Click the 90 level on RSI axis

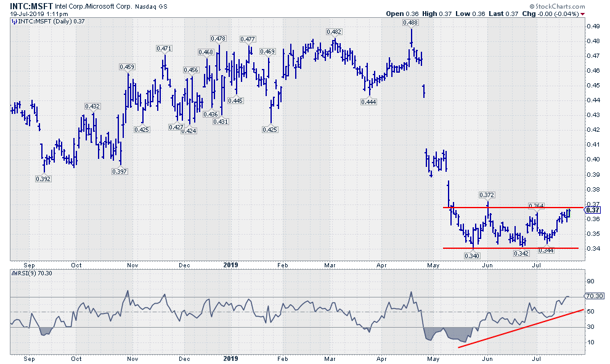pyautogui.click(x=590, y=281)
